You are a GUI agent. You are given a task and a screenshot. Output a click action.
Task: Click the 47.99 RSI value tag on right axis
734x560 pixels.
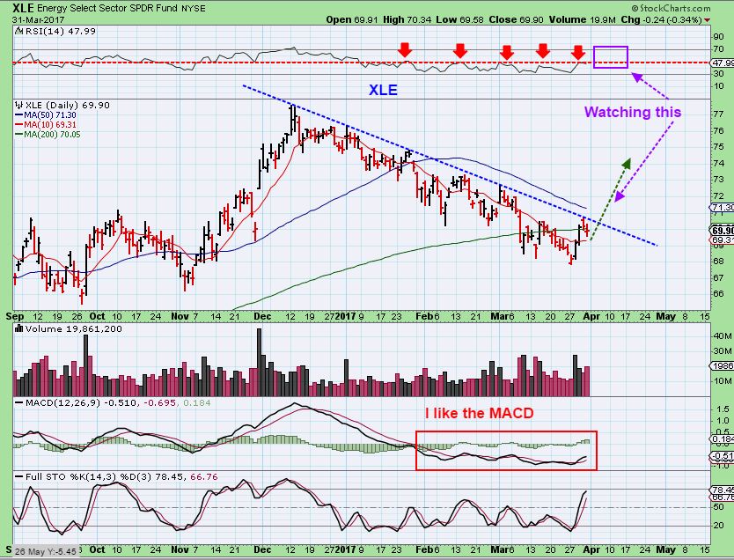[x=723, y=63]
